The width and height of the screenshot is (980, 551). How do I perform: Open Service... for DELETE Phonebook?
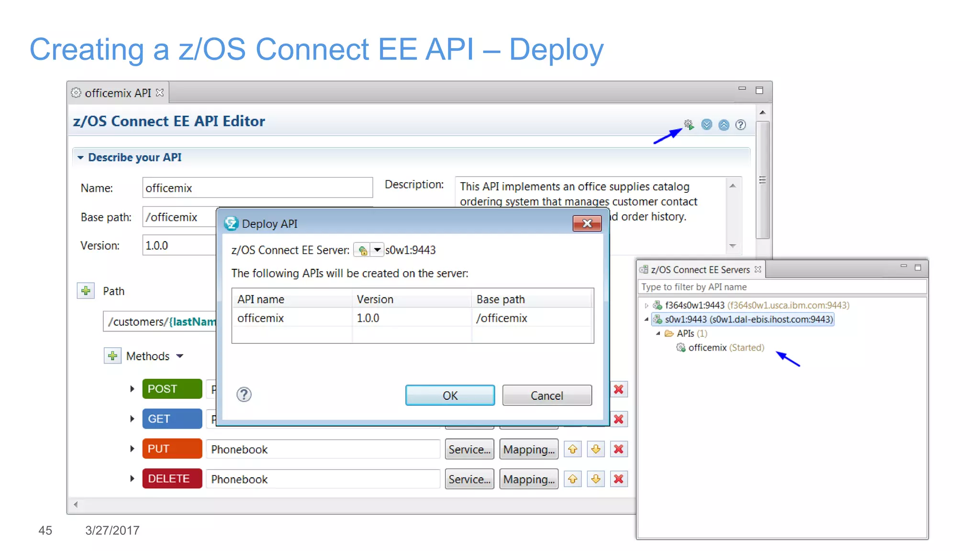coord(469,479)
